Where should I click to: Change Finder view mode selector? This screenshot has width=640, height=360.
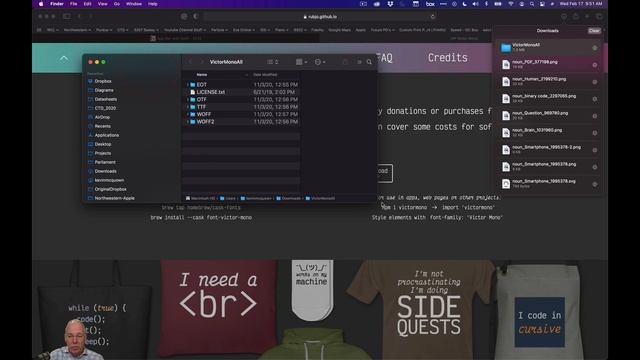(273, 62)
